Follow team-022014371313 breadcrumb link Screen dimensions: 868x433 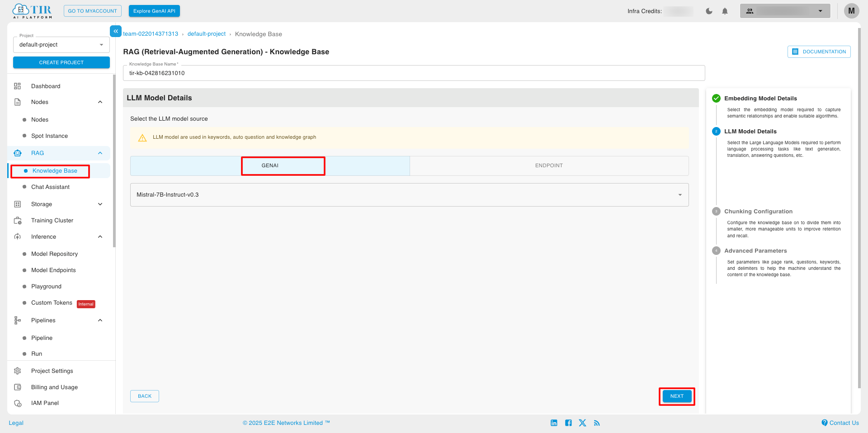click(x=151, y=34)
